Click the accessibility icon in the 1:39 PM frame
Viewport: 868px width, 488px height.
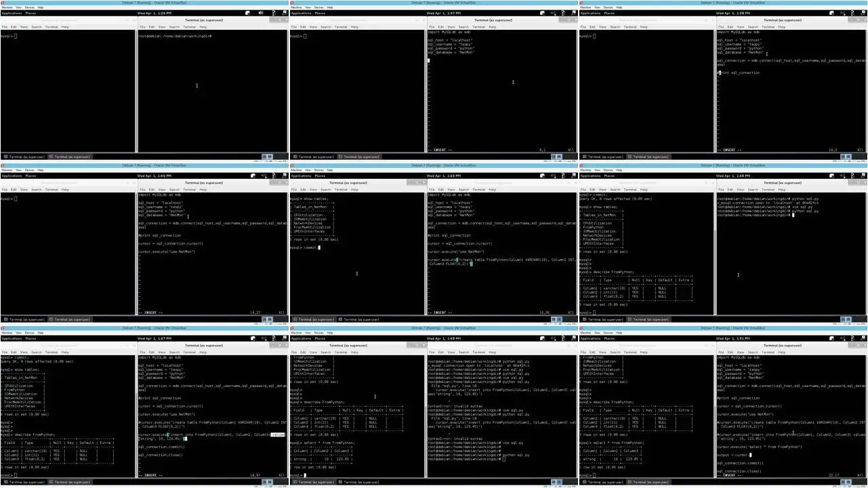[x=852, y=13]
